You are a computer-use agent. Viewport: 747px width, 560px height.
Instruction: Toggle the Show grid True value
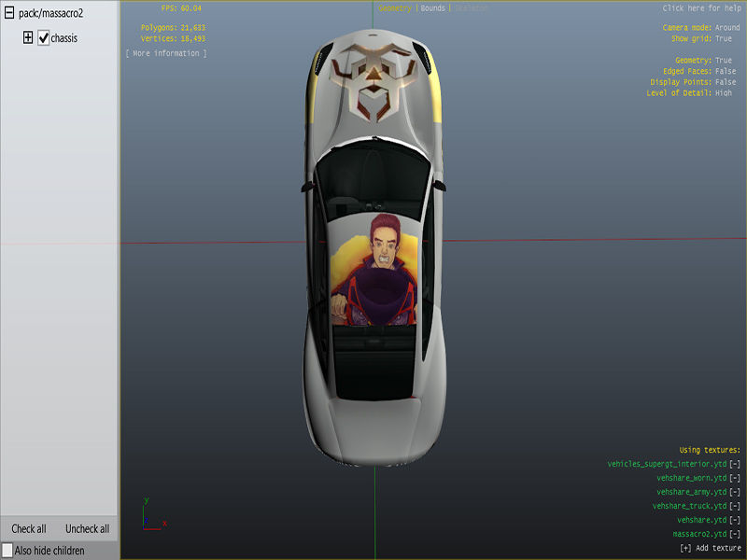point(723,38)
